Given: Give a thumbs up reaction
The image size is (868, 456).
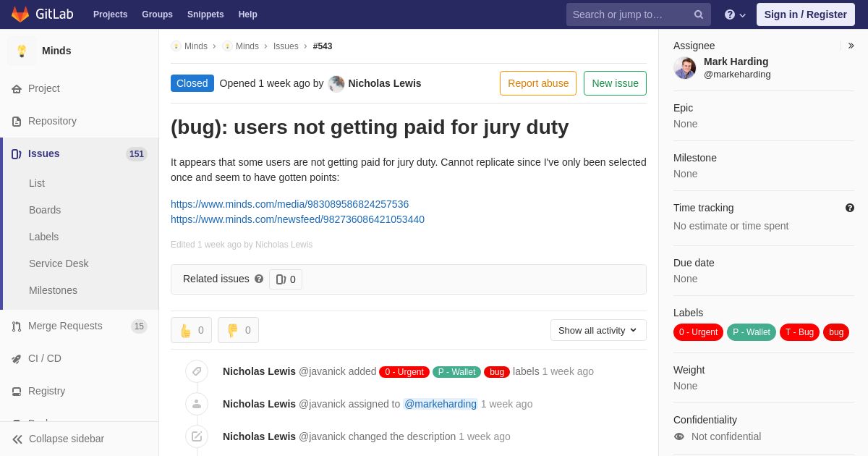Looking at the screenshot, I should [x=191, y=330].
